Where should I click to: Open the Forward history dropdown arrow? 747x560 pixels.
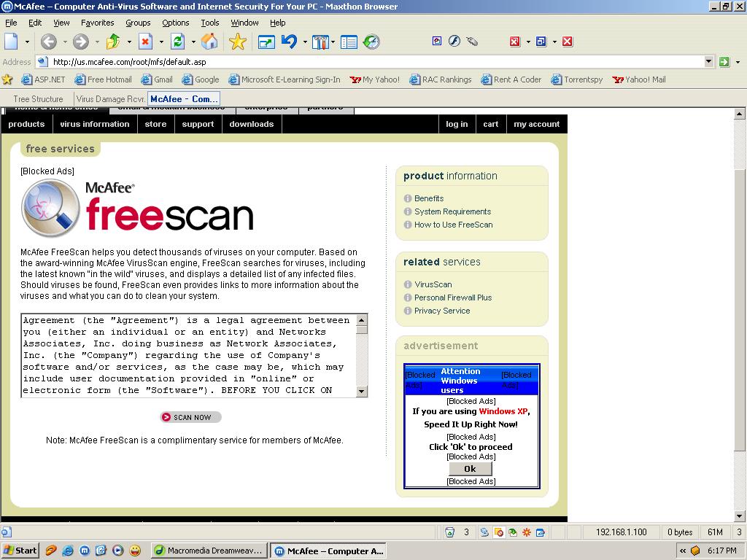click(x=97, y=42)
